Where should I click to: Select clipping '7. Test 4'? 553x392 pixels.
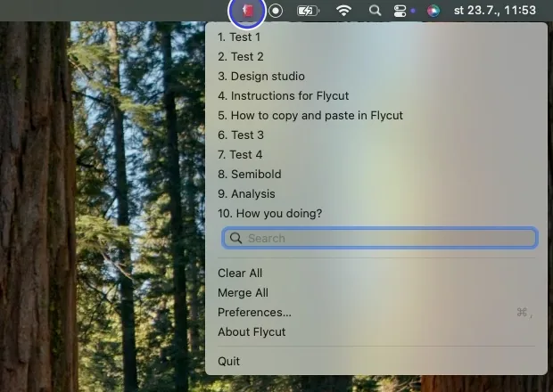[x=376, y=155]
